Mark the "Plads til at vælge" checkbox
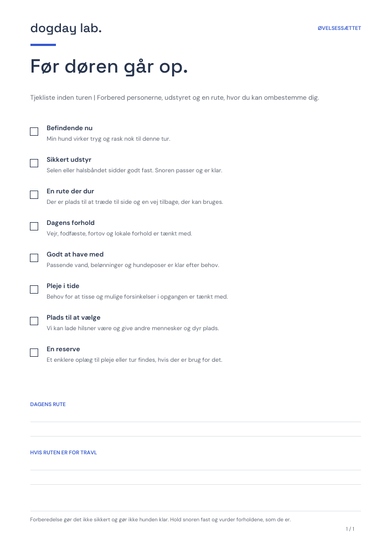 click(x=34, y=321)
